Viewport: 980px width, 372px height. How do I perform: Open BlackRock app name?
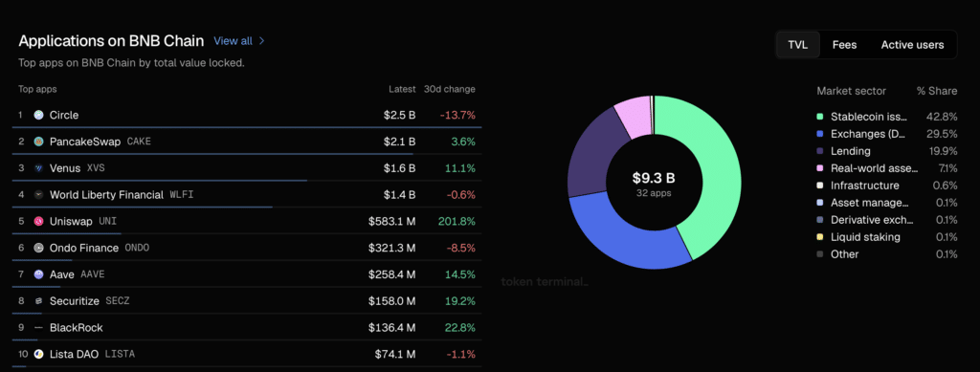click(77, 328)
